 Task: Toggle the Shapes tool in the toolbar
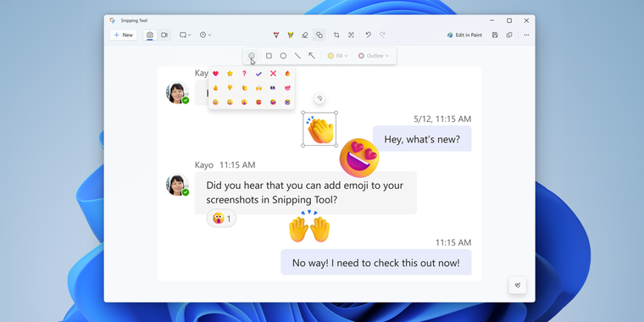319,36
